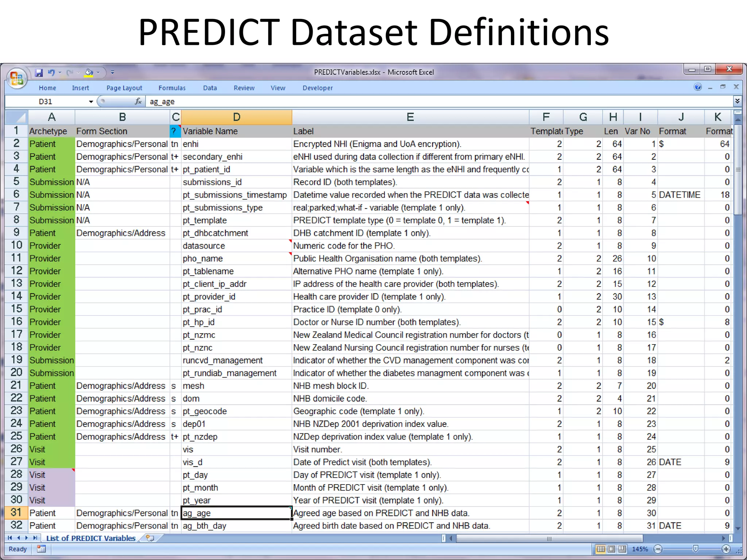Open the Data ribbon tab
Image resolution: width=747 pixels, height=560 pixels.
coord(210,88)
